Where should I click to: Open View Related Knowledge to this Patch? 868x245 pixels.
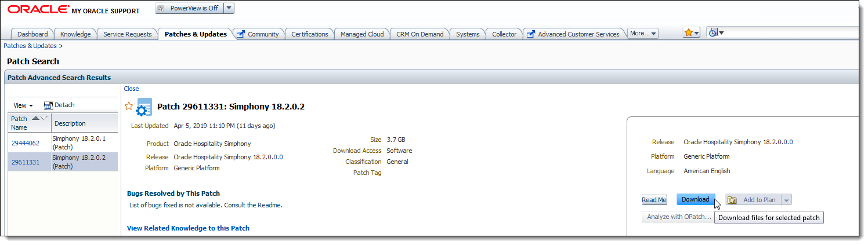(x=188, y=228)
